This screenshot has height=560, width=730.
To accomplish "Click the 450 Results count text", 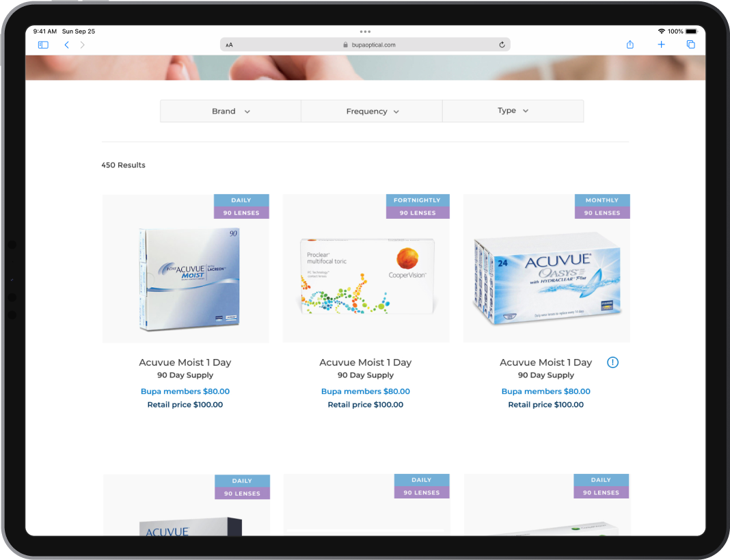I will pos(123,165).
